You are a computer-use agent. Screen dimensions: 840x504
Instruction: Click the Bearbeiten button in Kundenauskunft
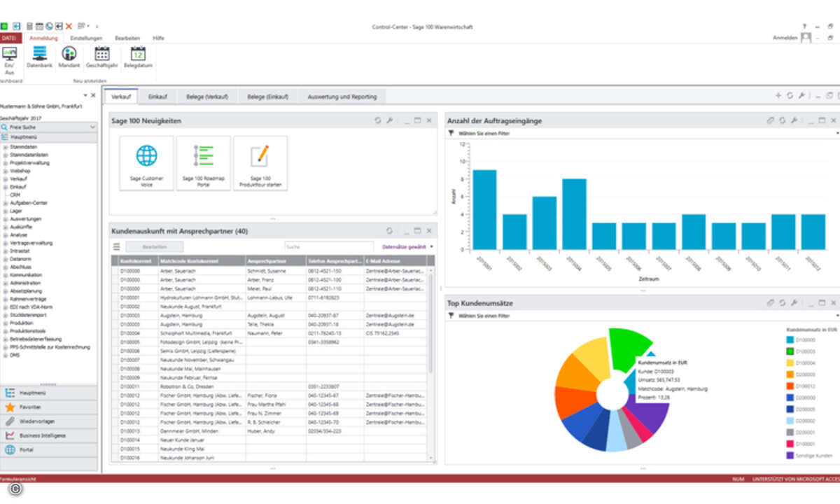(x=155, y=246)
